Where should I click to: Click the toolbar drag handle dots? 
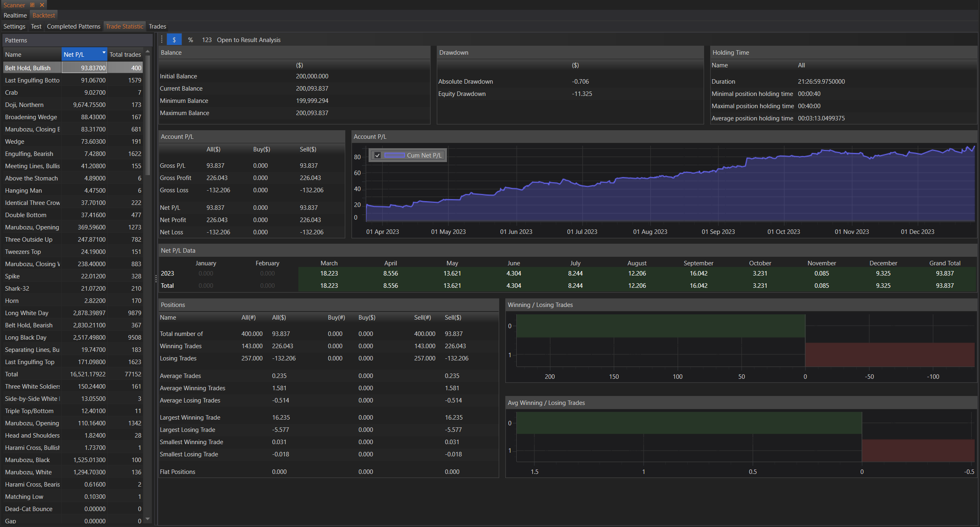point(162,40)
